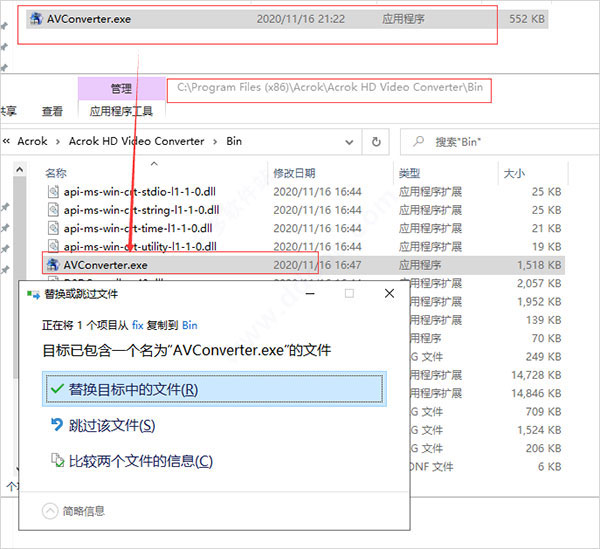This screenshot has height=549, width=600.
Task: Click the 14,728 KB size cell
Action: 536,375
